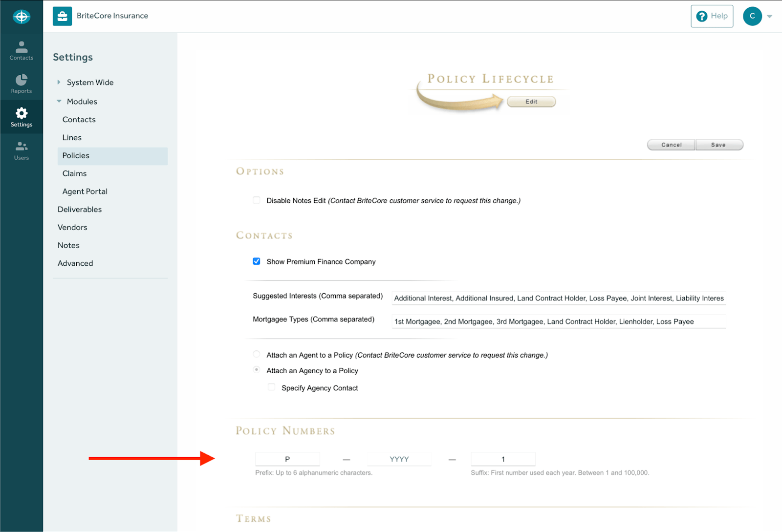Click the Mortgagee Types input field

click(x=559, y=321)
